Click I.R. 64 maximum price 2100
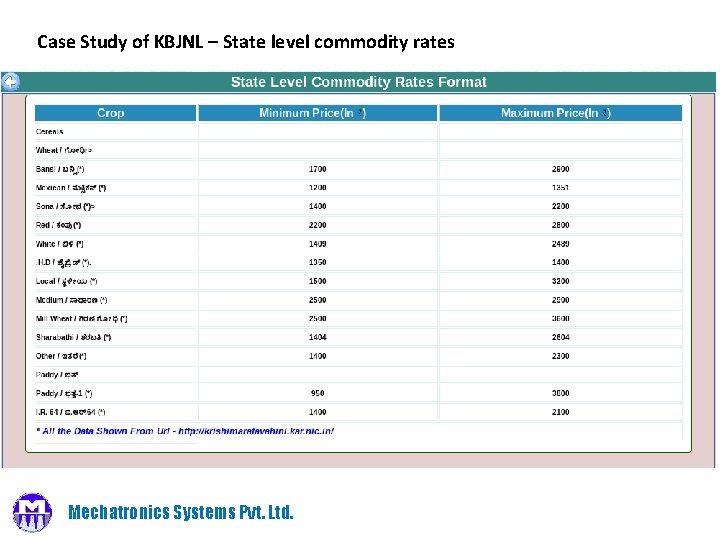720x540 pixels. 561,412
